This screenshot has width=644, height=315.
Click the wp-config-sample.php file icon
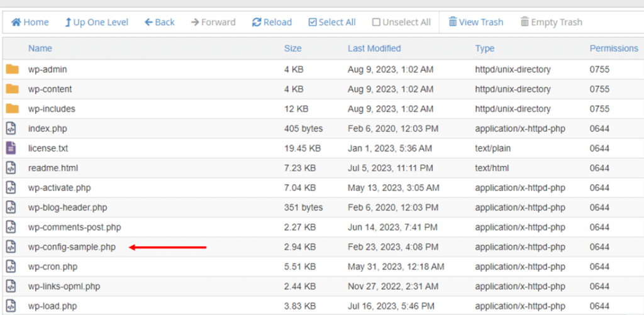[11, 247]
